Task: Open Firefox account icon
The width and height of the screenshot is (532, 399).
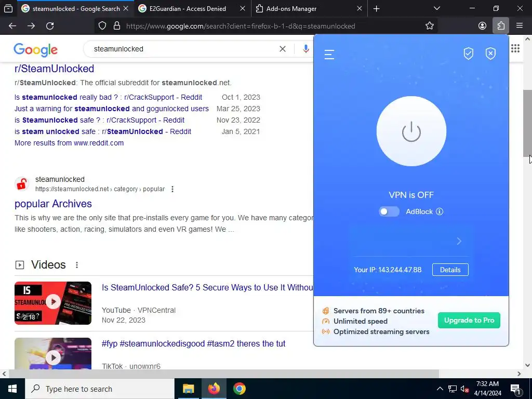Action: coord(482,26)
